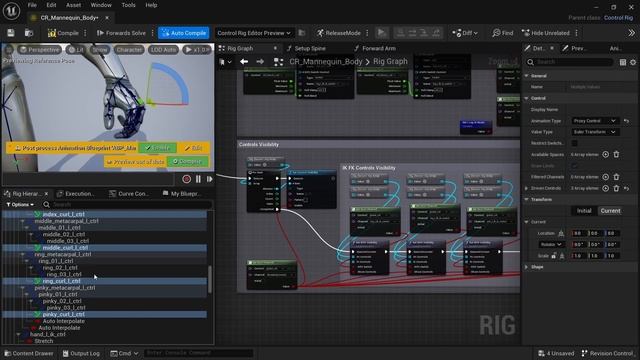Open the LOD Auto dropdown
640x360 pixels.
pyautogui.click(x=163, y=50)
